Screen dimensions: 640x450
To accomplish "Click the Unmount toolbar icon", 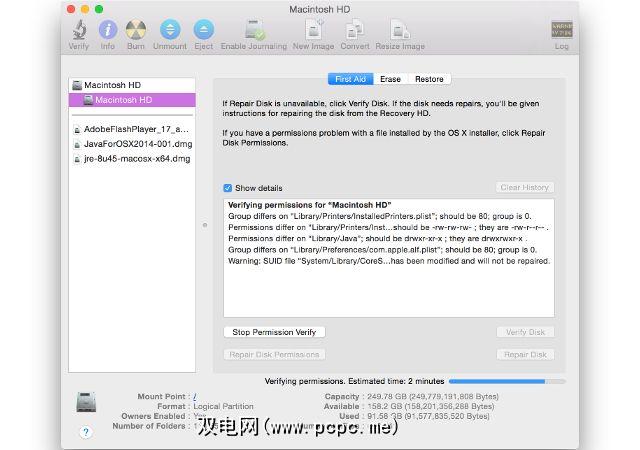I will (170, 30).
